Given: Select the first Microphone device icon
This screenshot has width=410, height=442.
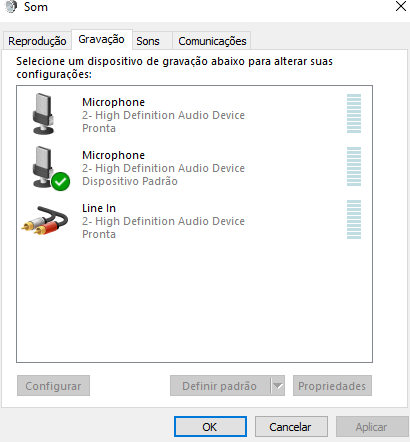Looking at the screenshot, I should (x=43, y=114).
